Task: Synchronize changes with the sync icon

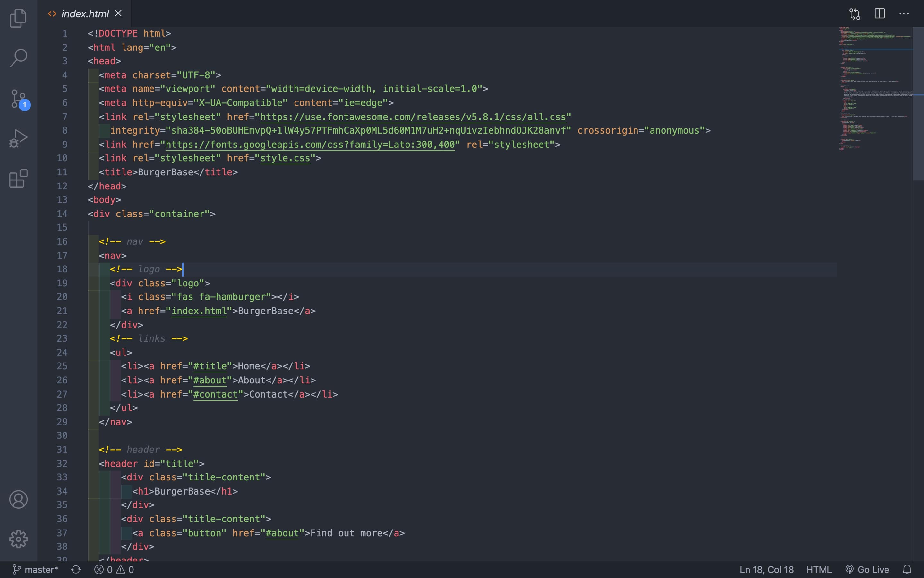Action: coord(76,570)
